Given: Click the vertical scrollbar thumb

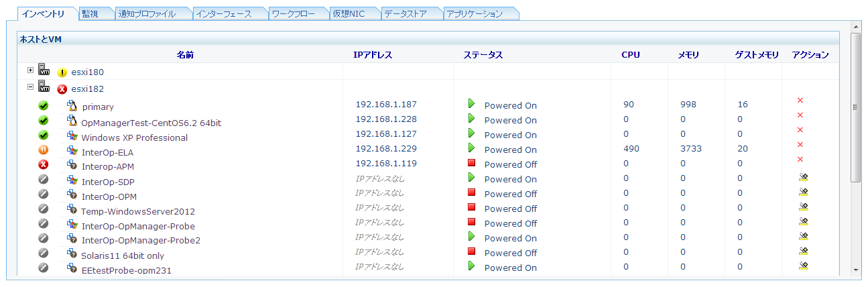Looking at the screenshot, I should coord(855,107).
